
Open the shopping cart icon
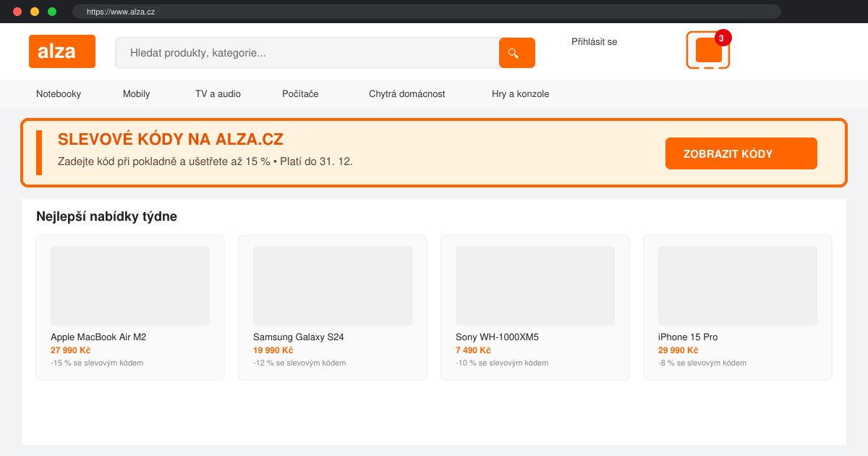[708, 51]
